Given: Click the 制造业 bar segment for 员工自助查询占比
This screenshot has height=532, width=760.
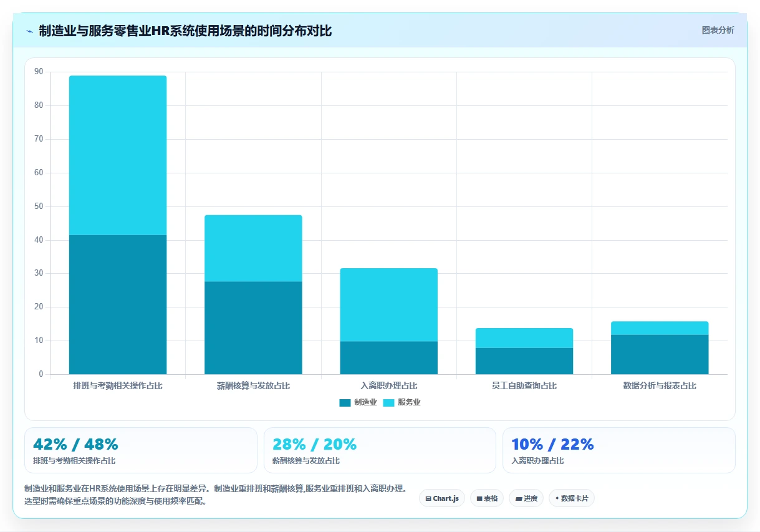Looking at the screenshot, I should pyautogui.click(x=524, y=361).
